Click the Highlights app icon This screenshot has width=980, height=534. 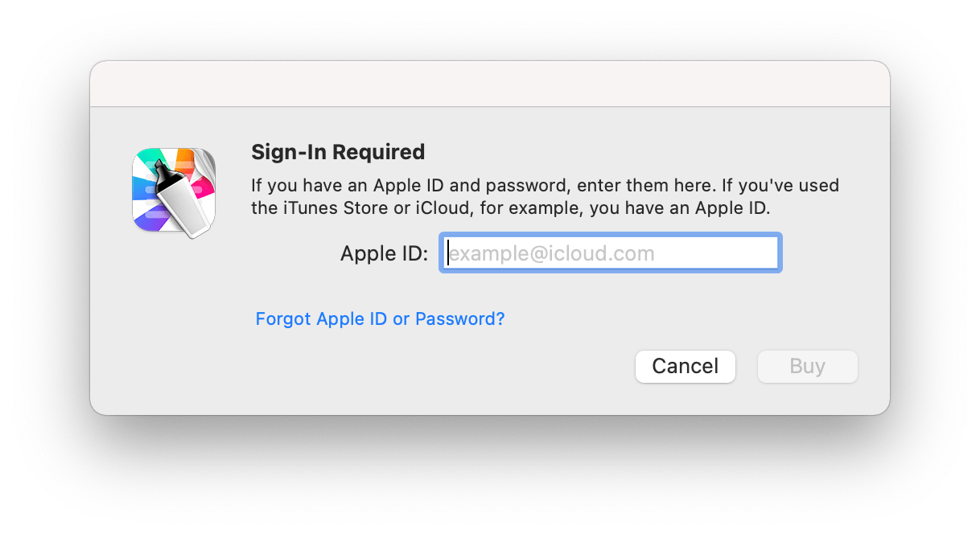(x=174, y=191)
